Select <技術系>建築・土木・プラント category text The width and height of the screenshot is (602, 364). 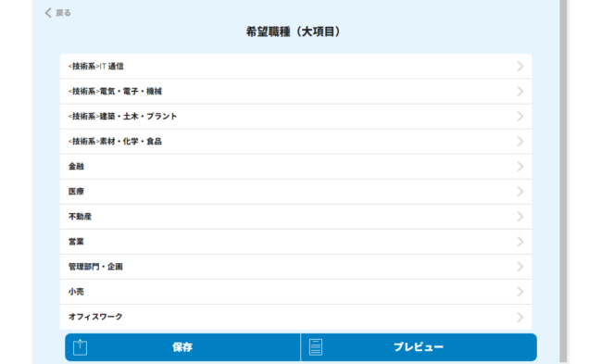(x=122, y=117)
